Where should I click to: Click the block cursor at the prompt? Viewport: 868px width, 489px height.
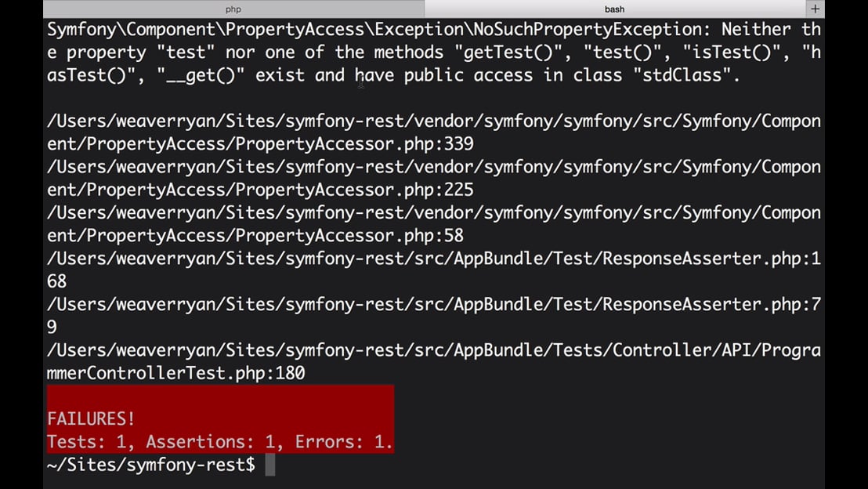tap(270, 465)
